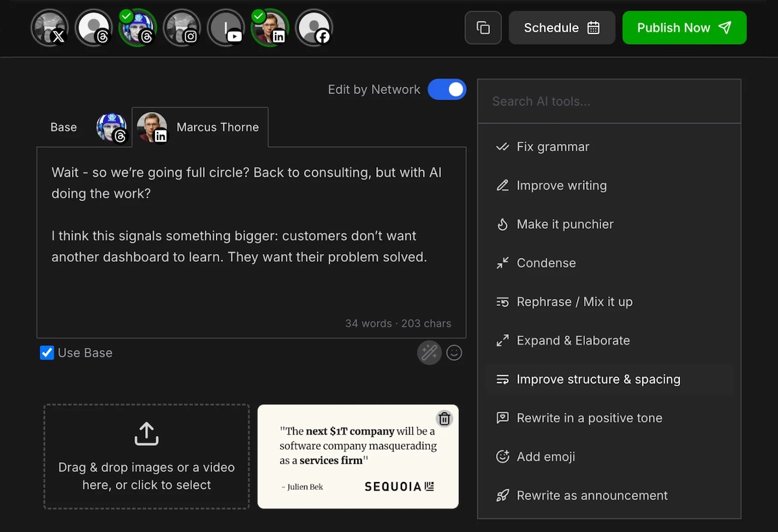Viewport: 778px width, 532px height.
Task: Open the emoji picker smiley icon
Action: [x=454, y=353]
